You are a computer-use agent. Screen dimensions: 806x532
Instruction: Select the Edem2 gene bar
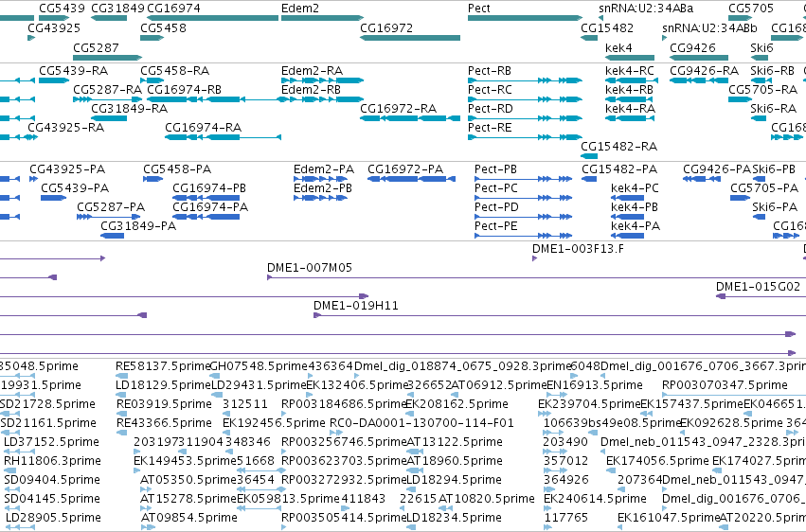322,18
